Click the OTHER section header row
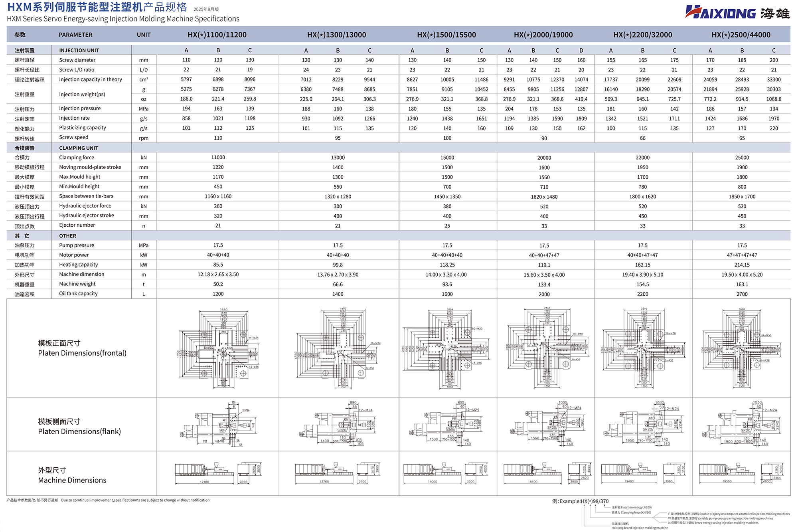The height and width of the screenshot is (532, 798). point(68,236)
